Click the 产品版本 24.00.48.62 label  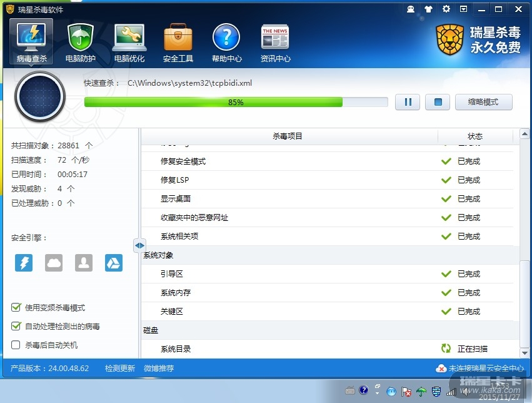click(x=49, y=369)
